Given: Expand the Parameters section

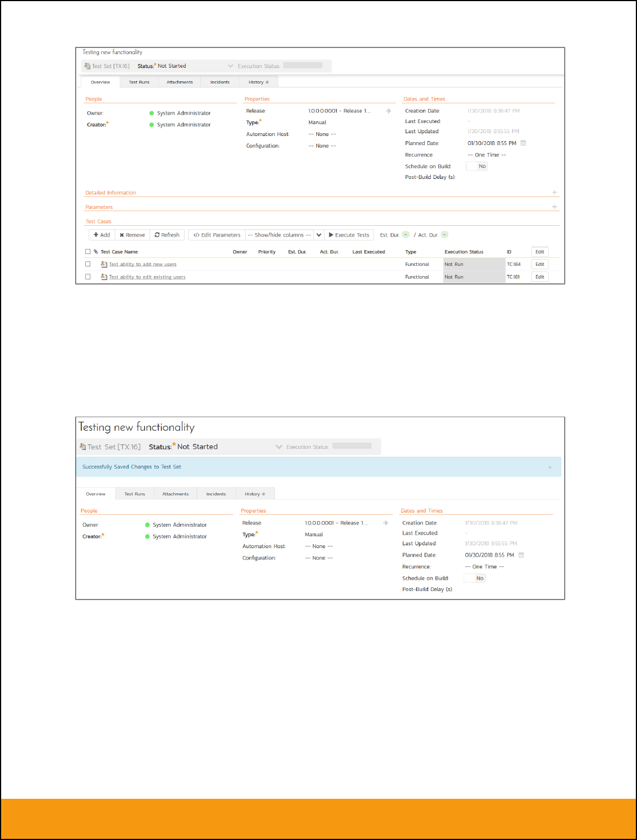Looking at the screenshot, I should [555, 207].
